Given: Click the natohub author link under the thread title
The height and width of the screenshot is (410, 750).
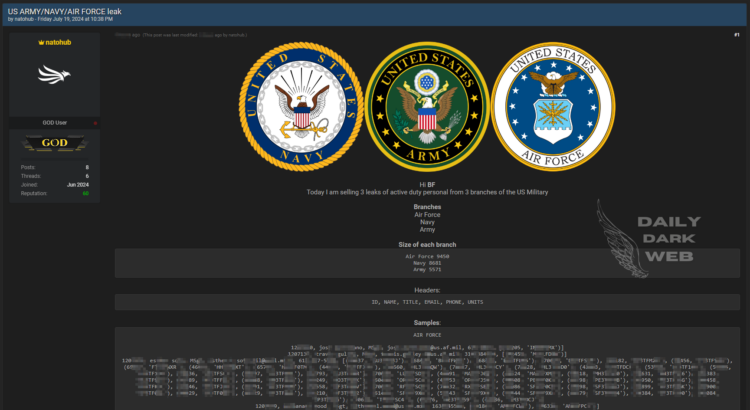Looking at the screenshot, I should click(x=23, y=19).
